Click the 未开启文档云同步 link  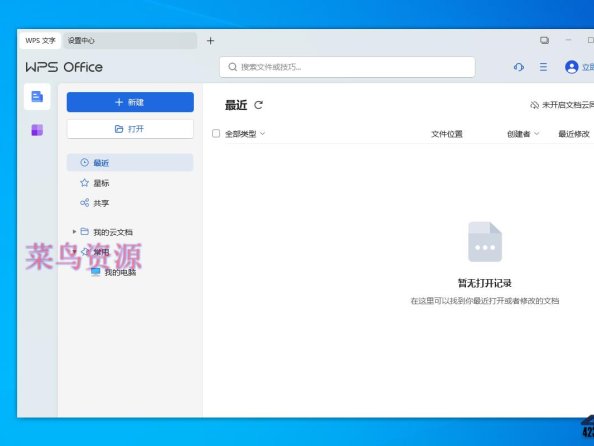[568, 105]
